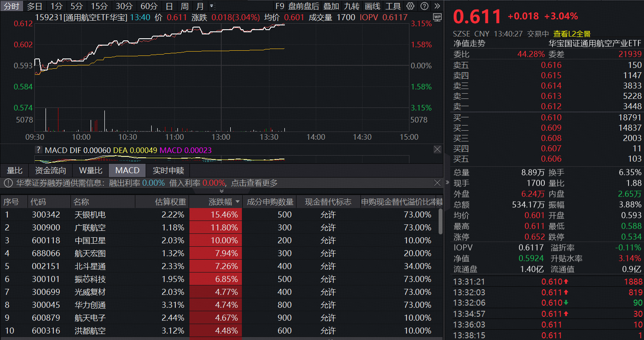644x340 pixels.
Task: Click the scrollbar beside the constituent stock list
Action: click(x=440, y=224)
